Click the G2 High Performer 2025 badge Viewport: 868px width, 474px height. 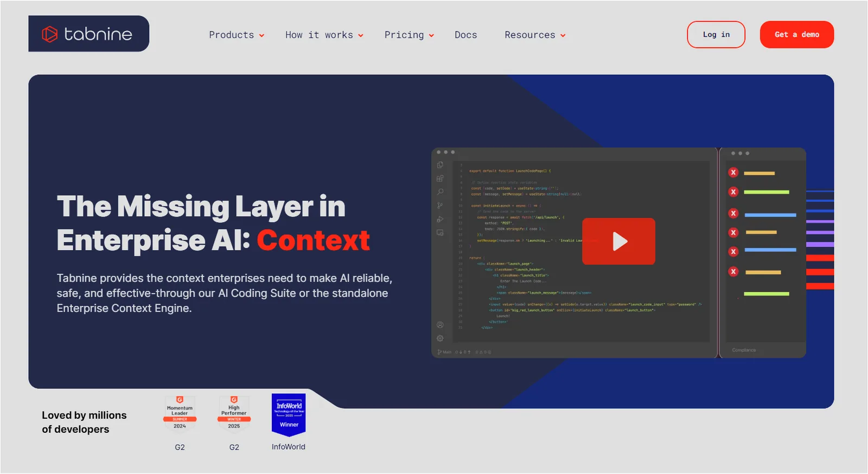[x=234, y=413]
